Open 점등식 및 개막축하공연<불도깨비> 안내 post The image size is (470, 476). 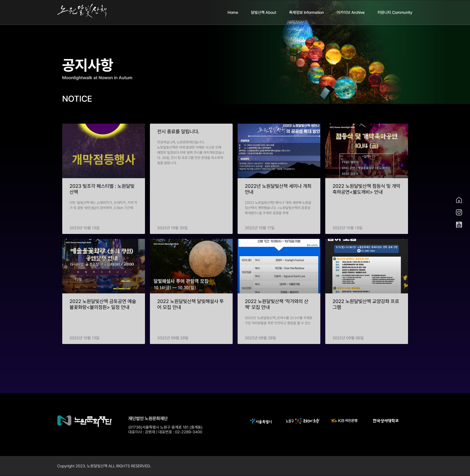pos(366,189)
